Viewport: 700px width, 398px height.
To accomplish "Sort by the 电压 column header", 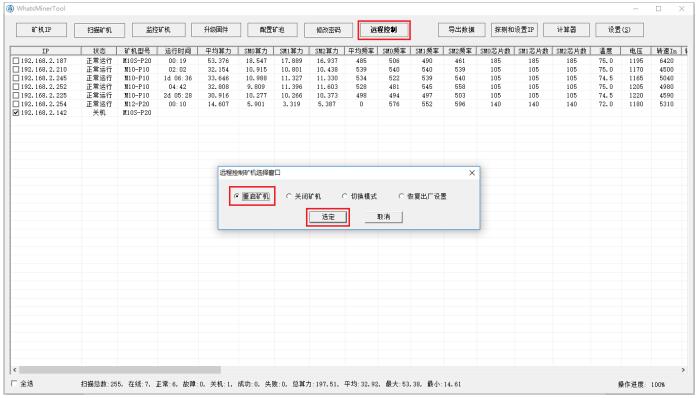I will pos(636,51).
